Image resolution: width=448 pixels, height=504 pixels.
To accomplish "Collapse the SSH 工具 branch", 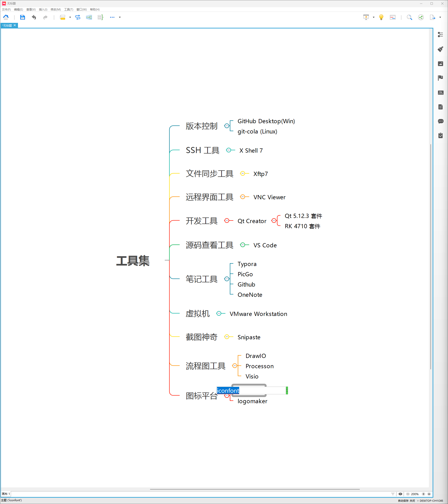I will pyautogui.click(x=229, y=150).
